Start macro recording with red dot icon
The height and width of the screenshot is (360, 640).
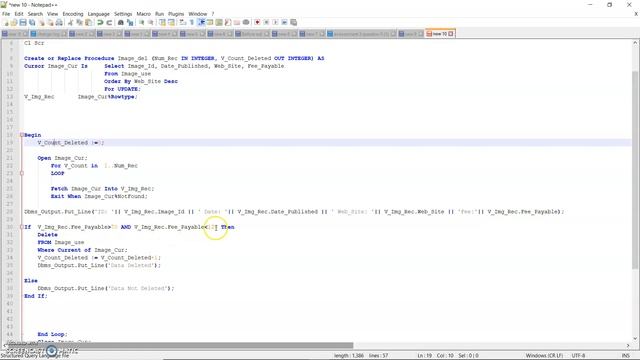coord(257,22)
